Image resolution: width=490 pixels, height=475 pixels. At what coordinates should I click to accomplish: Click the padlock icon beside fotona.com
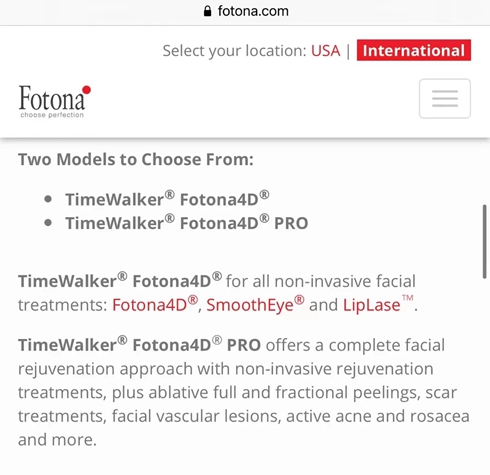207,11
